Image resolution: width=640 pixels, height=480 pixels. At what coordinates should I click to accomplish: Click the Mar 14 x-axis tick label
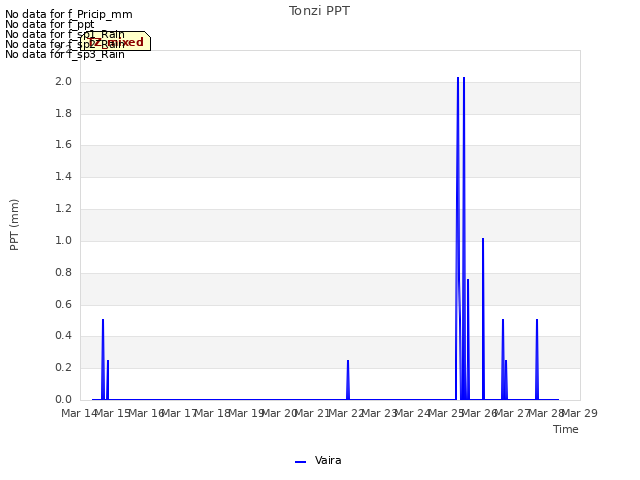(x=79, y=413)
